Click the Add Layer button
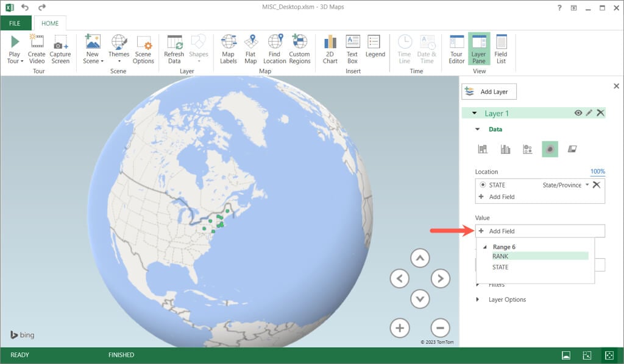The image size is (624, 364). tap(489, 92)
